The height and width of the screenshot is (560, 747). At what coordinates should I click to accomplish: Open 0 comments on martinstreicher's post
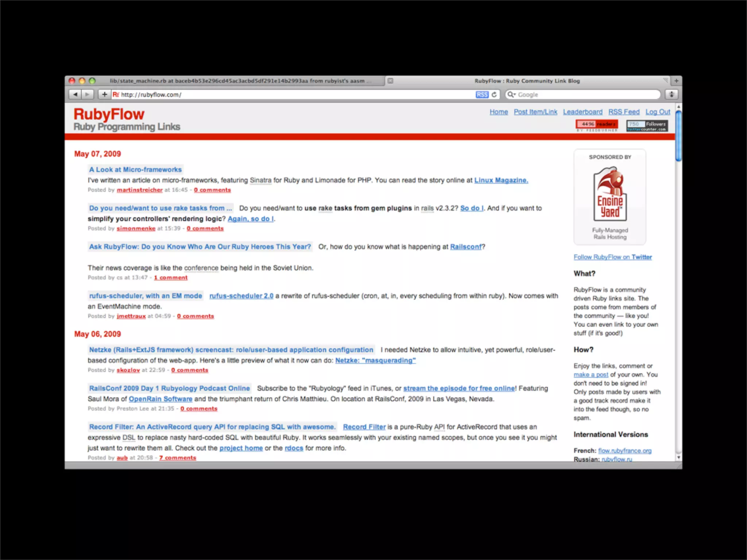click(x=212, y=190)
